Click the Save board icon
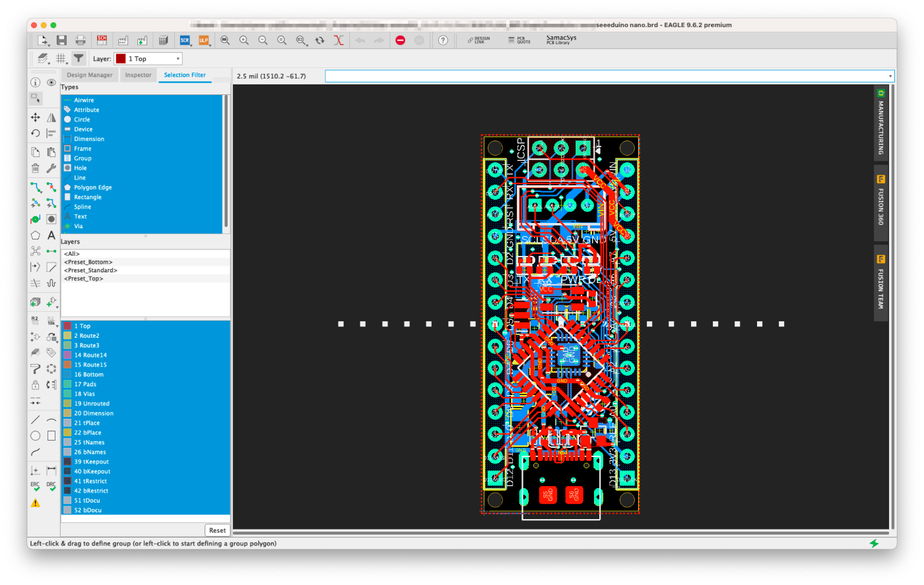Image resolution: width=924 pixels, height=585 pixels. coord(61,40)
